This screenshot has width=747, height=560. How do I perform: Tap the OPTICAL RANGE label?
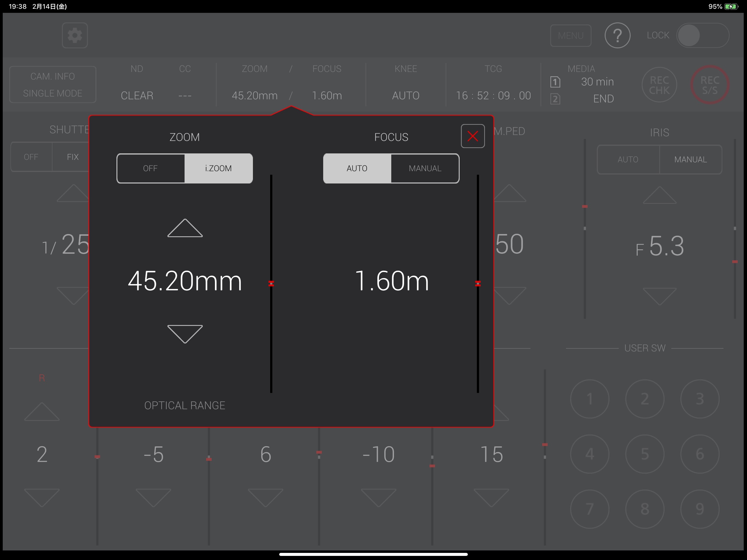[185, 405]
